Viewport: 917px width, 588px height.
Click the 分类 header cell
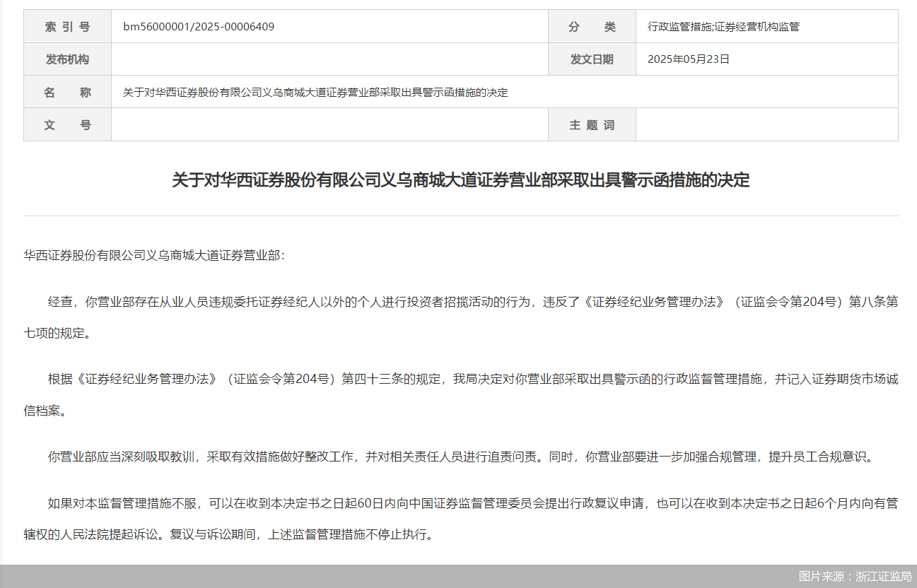click(x=592, y=27)
